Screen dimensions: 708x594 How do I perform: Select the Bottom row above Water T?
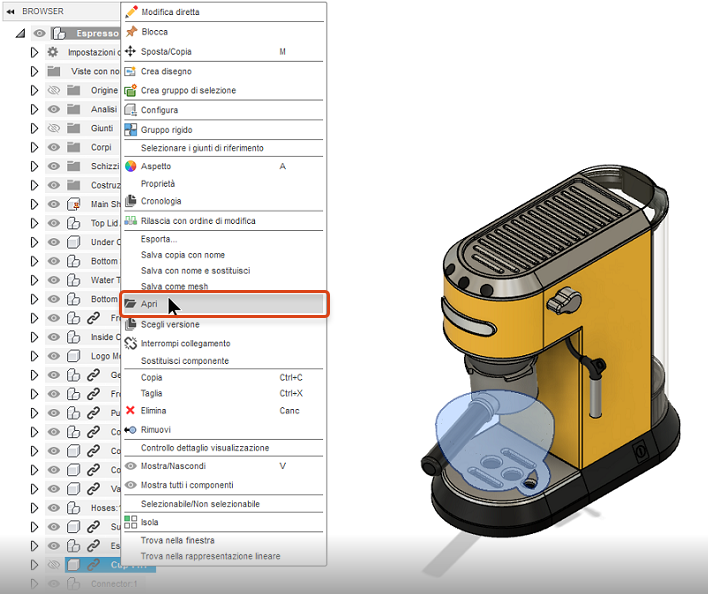(104, 261)
